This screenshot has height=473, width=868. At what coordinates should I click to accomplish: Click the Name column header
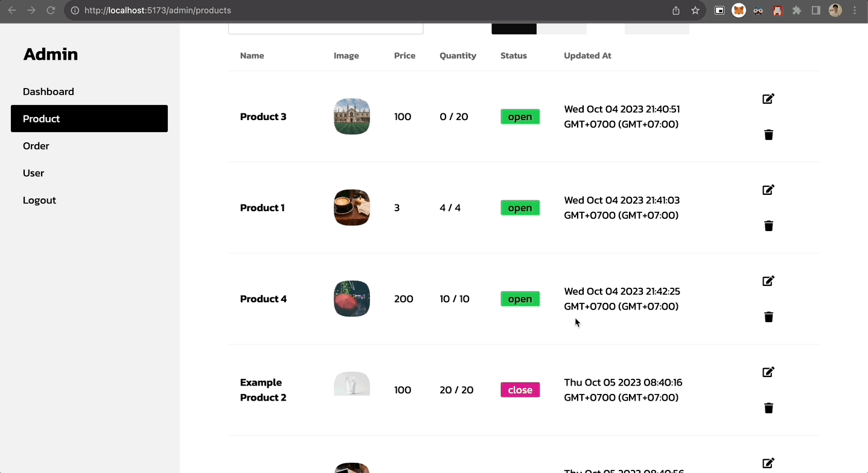[252, 56]
